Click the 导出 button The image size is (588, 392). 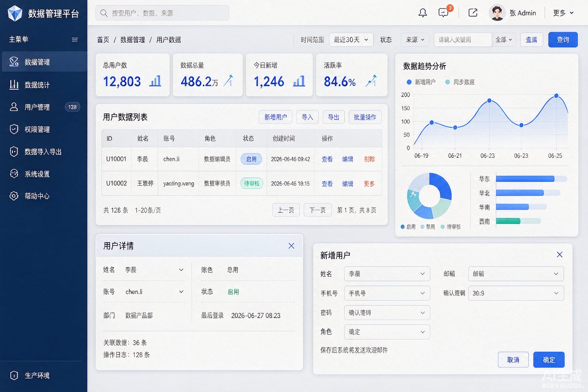[x=334, y=117]
